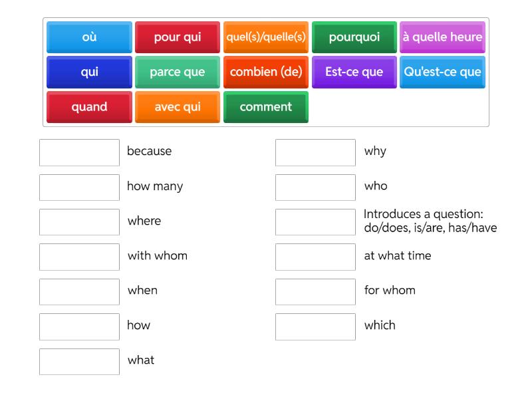Choose the green 'comment' tile

[x=266, y=107]
